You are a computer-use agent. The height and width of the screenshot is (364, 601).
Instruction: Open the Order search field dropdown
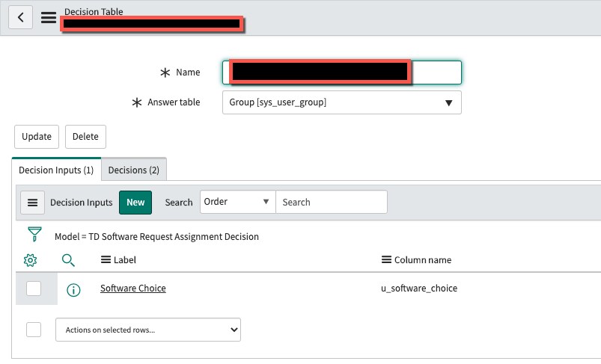(237, 202)
